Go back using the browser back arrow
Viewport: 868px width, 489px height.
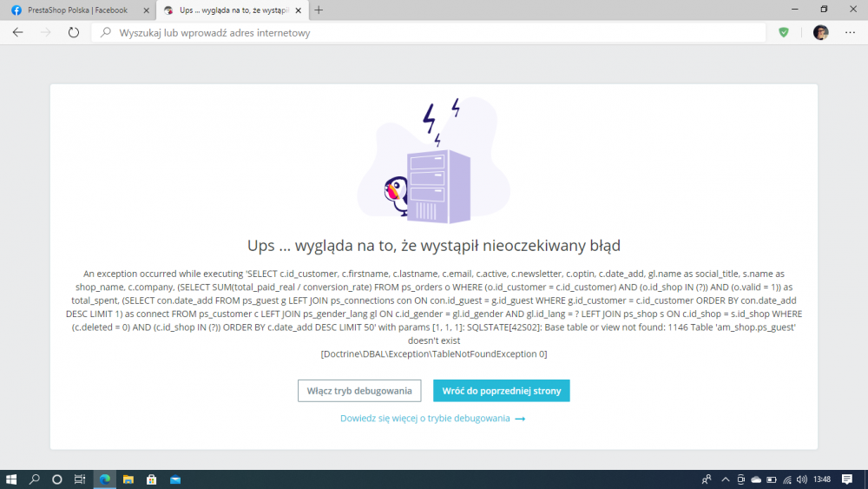pos(17,33)
